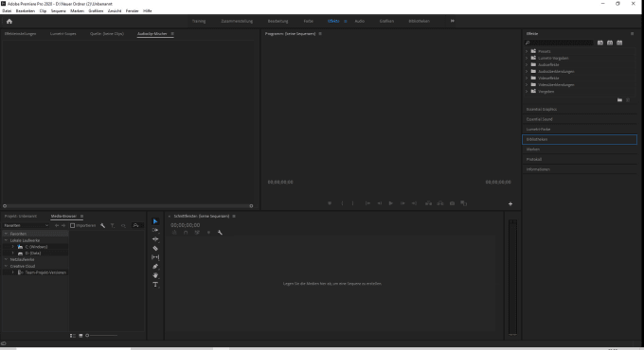Image resolution: width=644 pixels, height=350 pixels.
Task: Open the Lumetri-Scopes tab
Action: coord(63,34)
